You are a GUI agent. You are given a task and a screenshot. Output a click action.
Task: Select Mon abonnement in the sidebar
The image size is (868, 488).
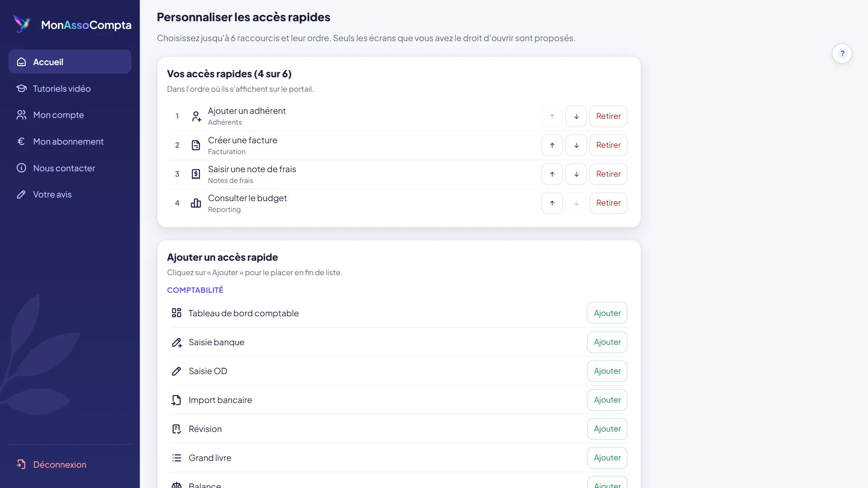(70, 141)
